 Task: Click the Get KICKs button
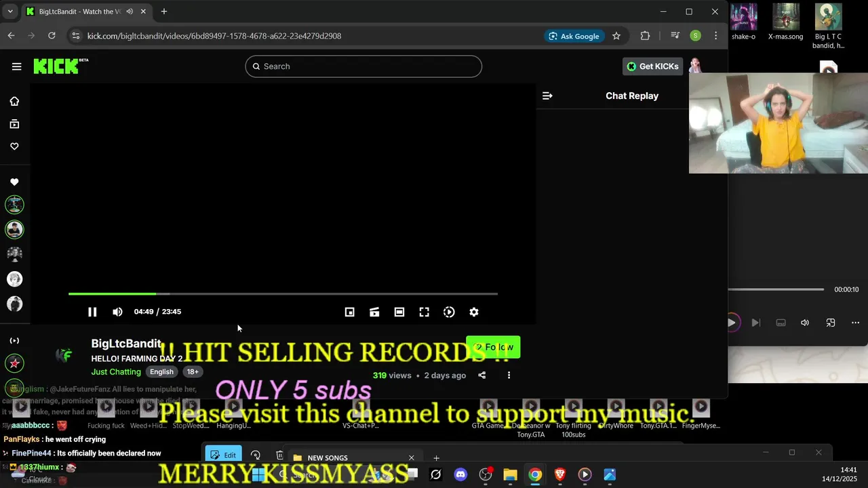(x=652, y=66)
